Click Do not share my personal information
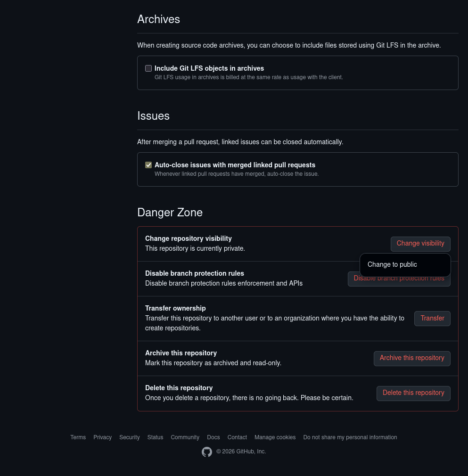This screenshot has width=468, height=476. point(350,437)
